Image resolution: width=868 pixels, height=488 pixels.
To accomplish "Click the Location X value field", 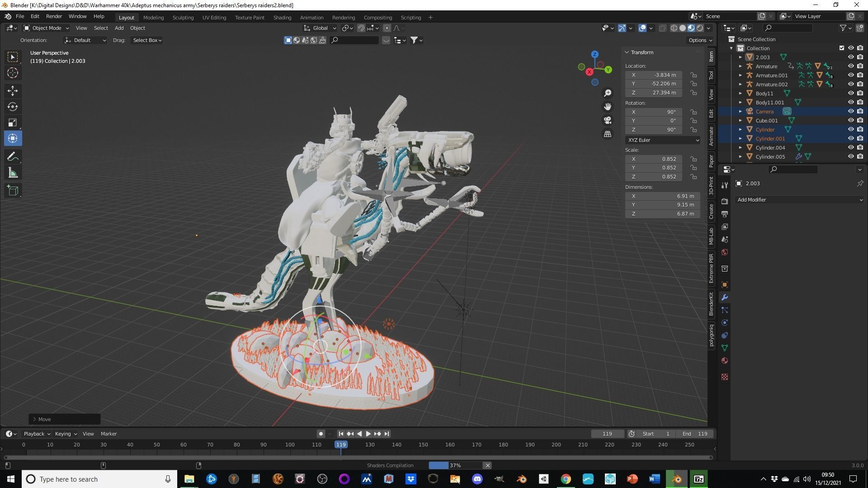I will tap(654, 75).
